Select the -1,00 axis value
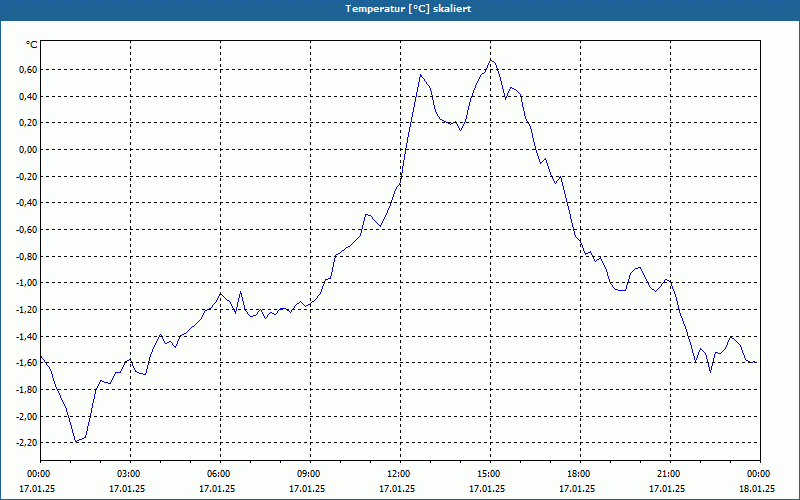800x500 pixels. click(x=27, y=283)
